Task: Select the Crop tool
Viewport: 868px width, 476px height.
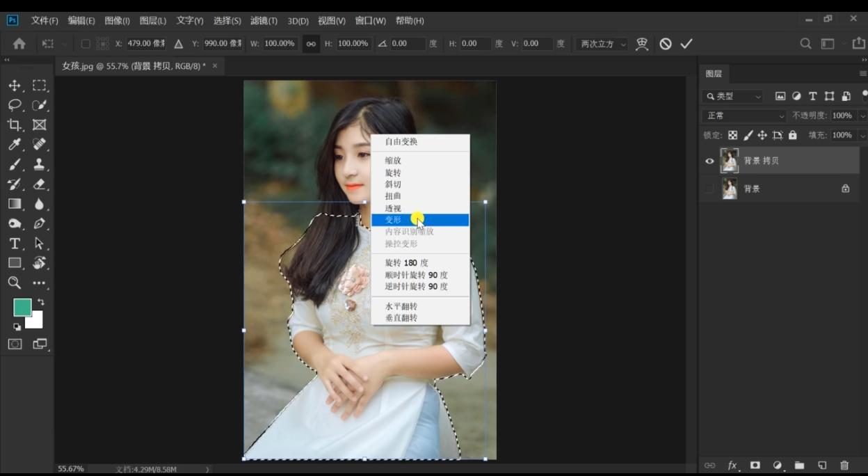Action: (x=14, y=125)
